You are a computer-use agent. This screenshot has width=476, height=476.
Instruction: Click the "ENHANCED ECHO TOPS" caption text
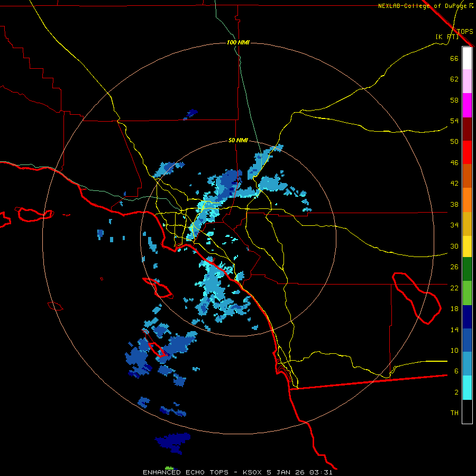(x=186, y=472)
